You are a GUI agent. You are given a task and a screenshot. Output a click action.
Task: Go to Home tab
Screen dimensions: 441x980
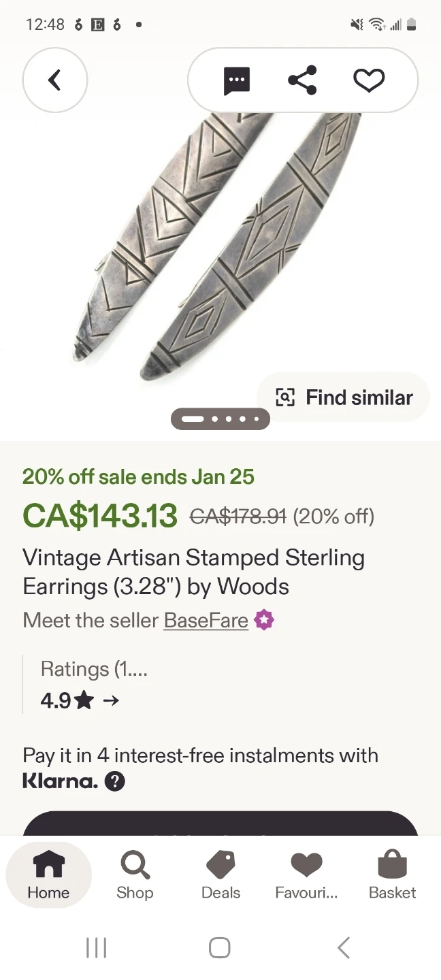tap(48, 875)
